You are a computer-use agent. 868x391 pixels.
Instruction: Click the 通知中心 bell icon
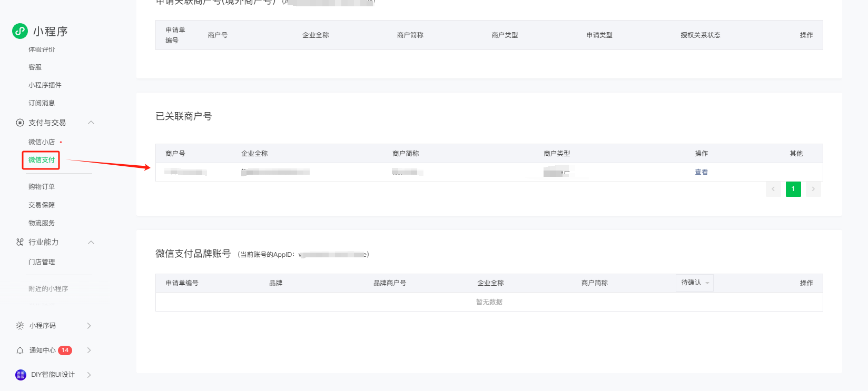[20, 350]
